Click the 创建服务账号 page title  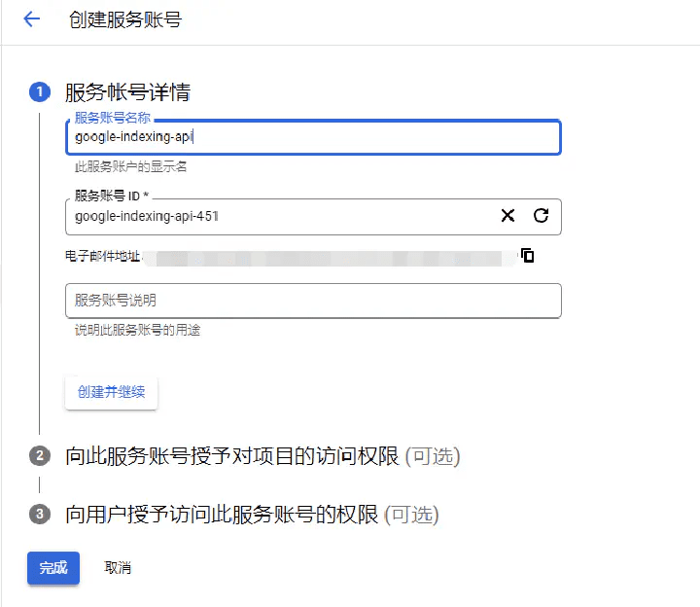(x=125, y=19)
